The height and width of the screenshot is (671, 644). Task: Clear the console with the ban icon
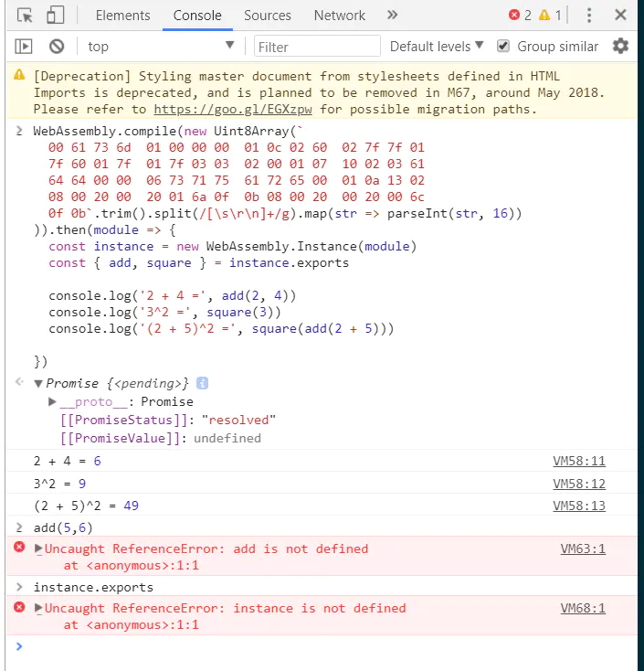tap(57, 47)
